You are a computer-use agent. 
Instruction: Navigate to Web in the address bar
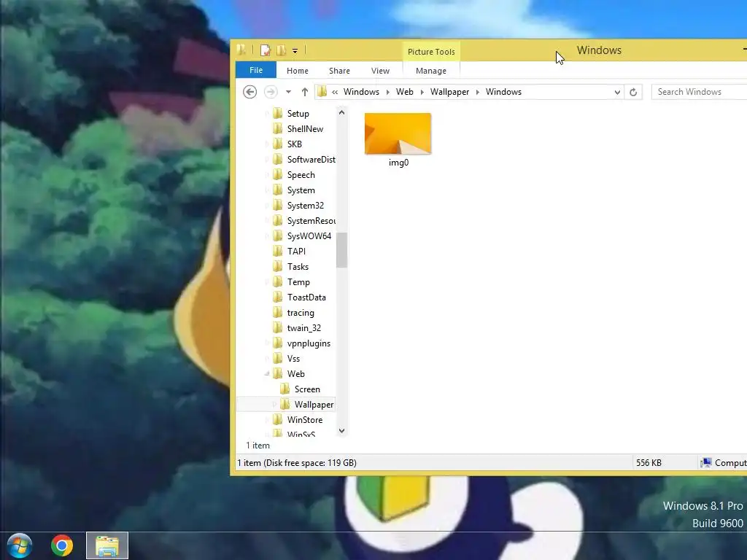point(404,91)
